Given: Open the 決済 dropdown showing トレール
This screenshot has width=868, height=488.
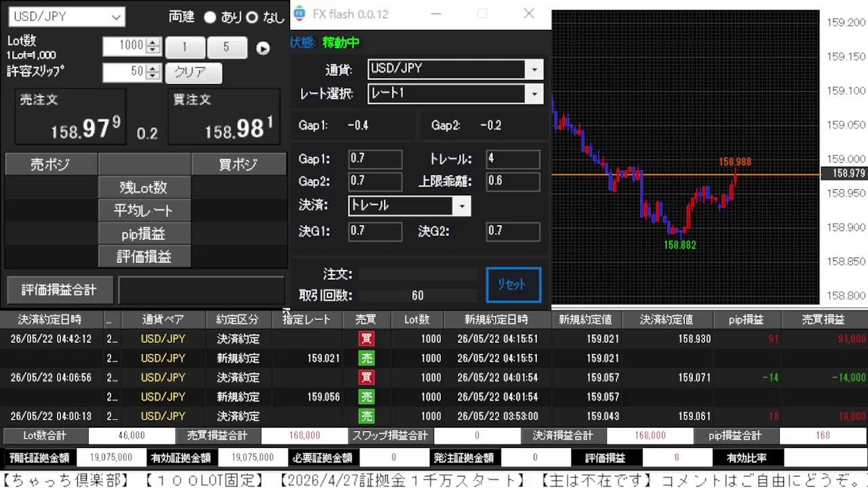Looking at the screenshot, I should (409, 205).
